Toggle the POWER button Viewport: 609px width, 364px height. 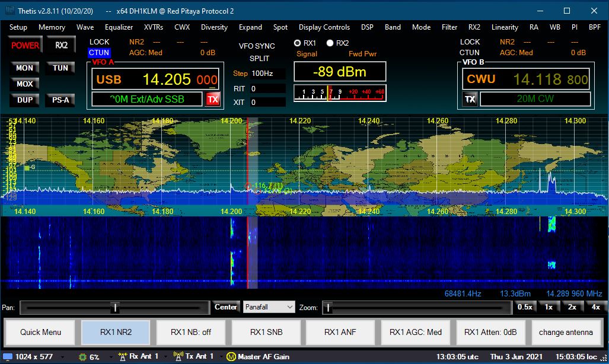pos(25,46)
